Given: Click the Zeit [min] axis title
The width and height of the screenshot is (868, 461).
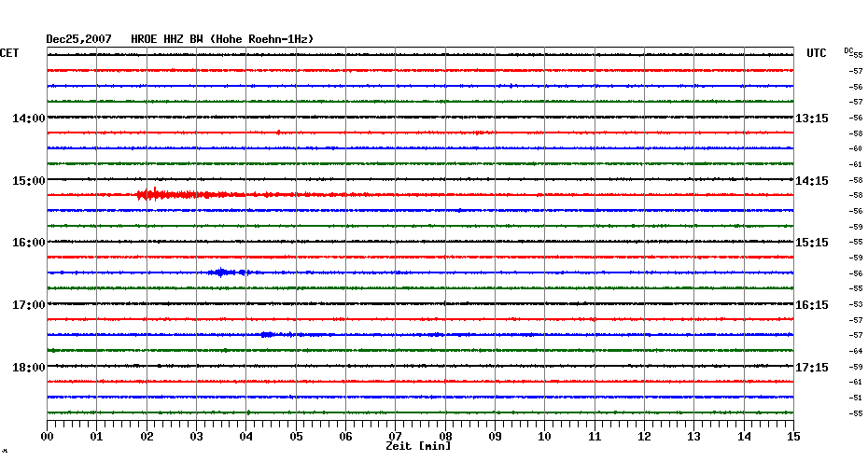Looking at the screenshot, I should point(418,446).
